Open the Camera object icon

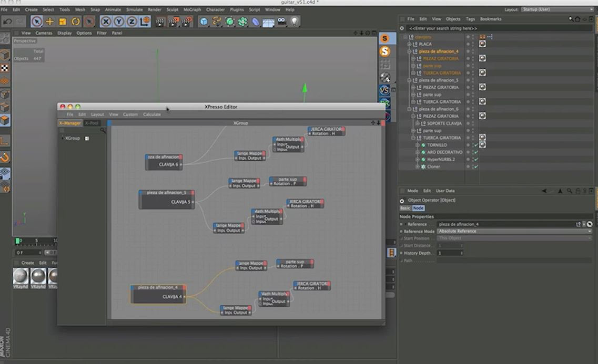282,22
